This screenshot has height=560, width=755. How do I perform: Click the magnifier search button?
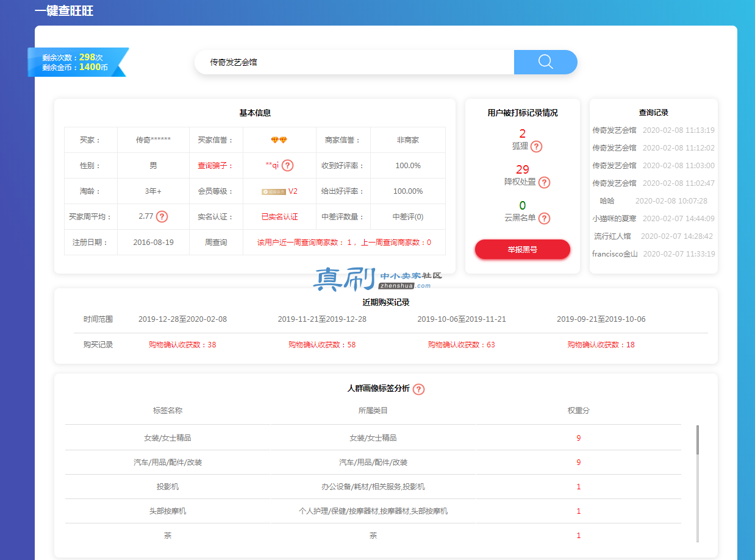coord(545,62)
